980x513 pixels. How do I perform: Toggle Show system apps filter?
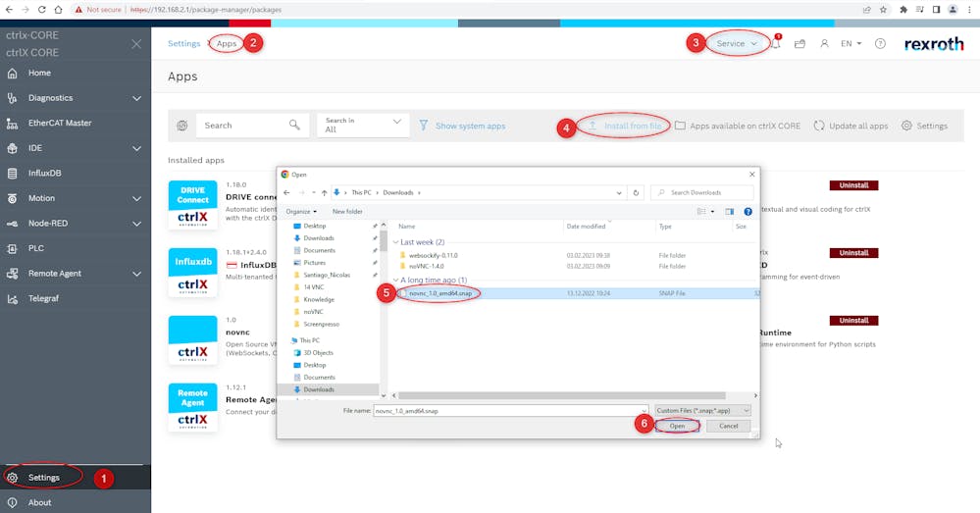point(462,126)
